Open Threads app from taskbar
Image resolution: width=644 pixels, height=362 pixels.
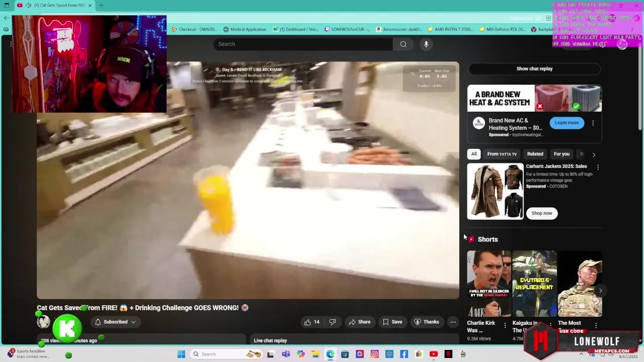coord(360,354)
